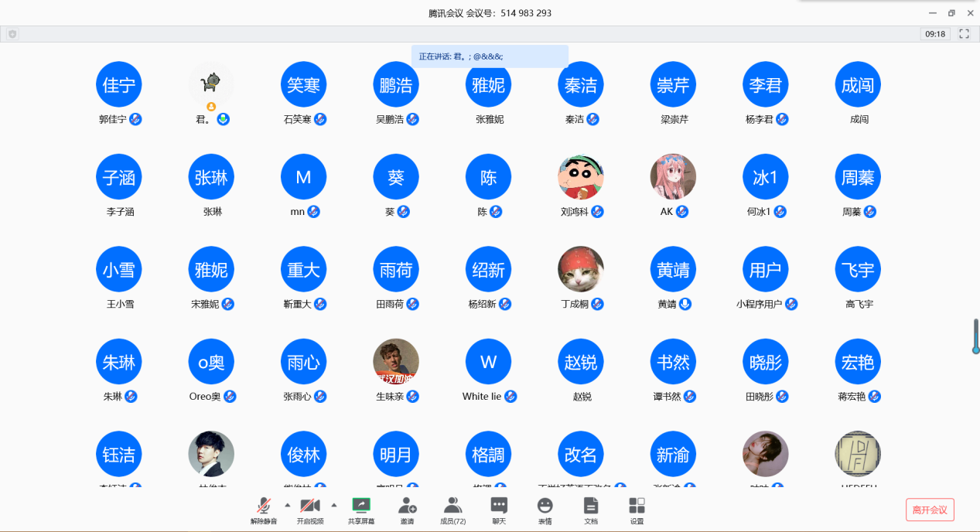Open the chat (聊天) panel
Image resolution: width=980 pixels, height=532 pixels.
499,510
